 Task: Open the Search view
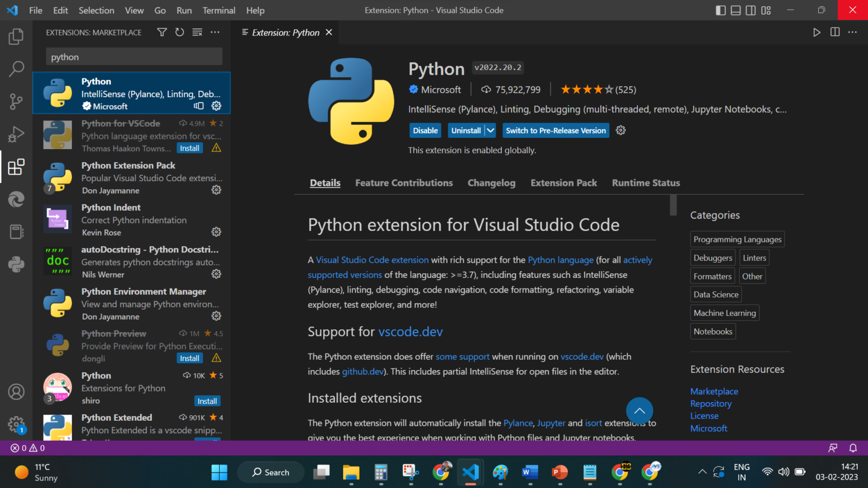click(x=15, y=68)
